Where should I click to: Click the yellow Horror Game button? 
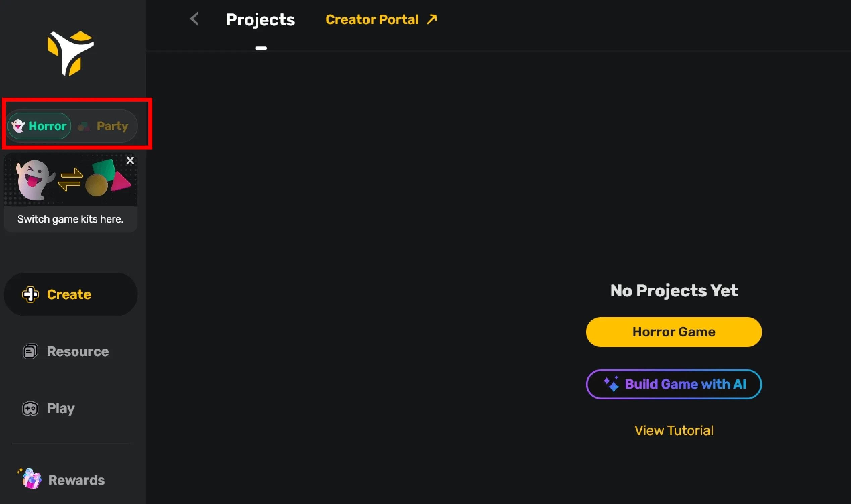click(x=674, y=332)
